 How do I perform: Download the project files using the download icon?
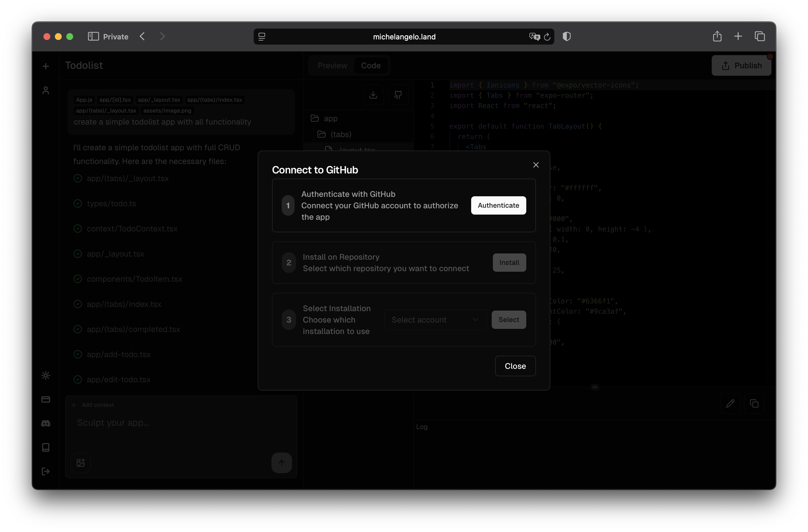coord(373,95)
